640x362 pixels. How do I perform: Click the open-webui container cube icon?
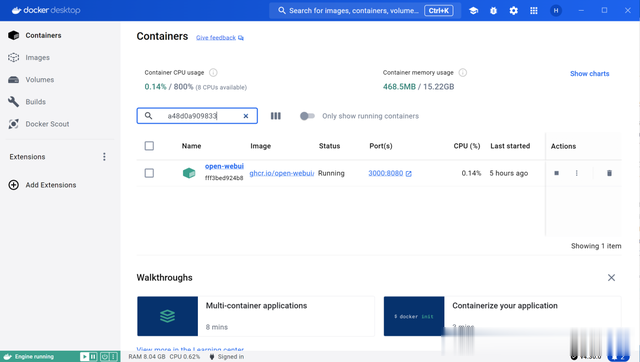pos(189,173)
